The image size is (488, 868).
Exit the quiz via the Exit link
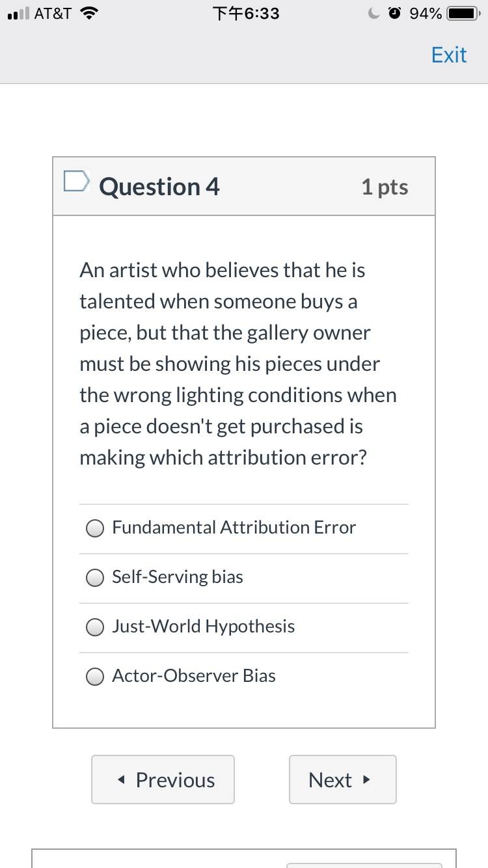pyautogui.click(x=449, y=55)
